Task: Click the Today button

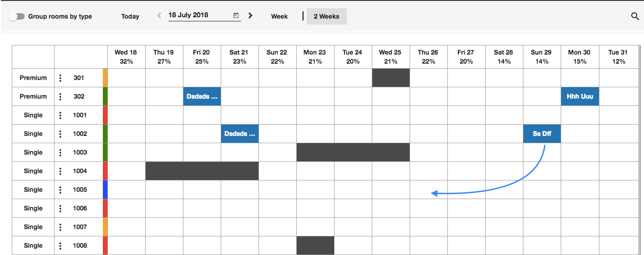Action: pos(130,16)
